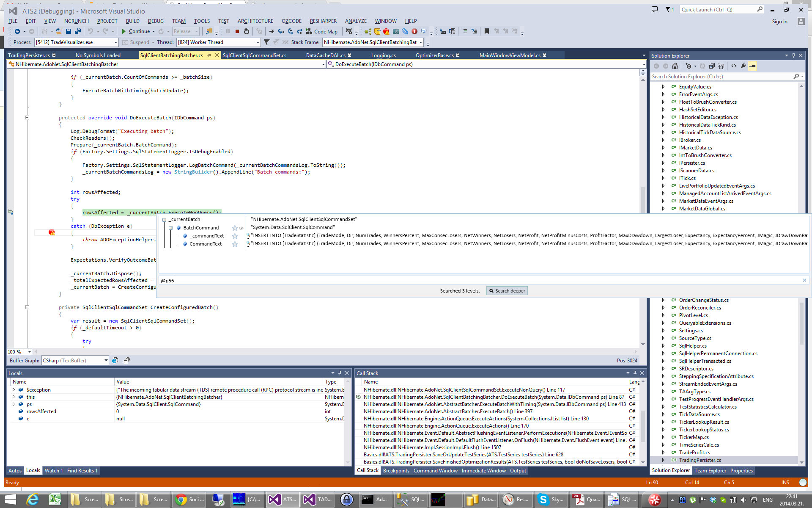Screen dimensions: 812x508
Task: Open Code Map from the debug toolbar
Action: click(322, 31)
